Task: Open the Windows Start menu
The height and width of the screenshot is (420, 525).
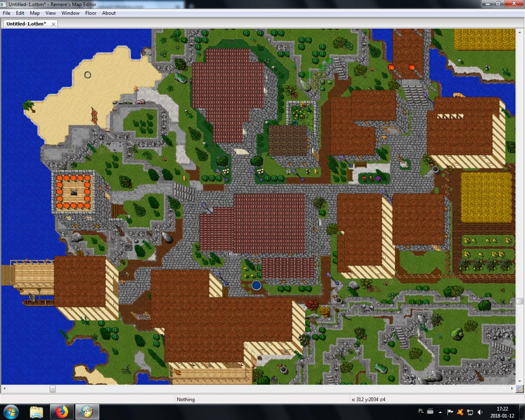Action: pos(11,412)
